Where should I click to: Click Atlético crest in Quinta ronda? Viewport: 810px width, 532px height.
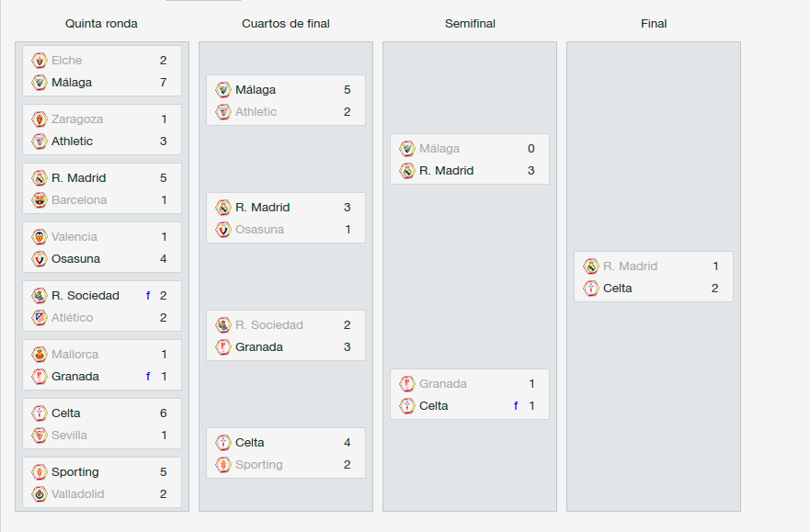tap(40, 317)
